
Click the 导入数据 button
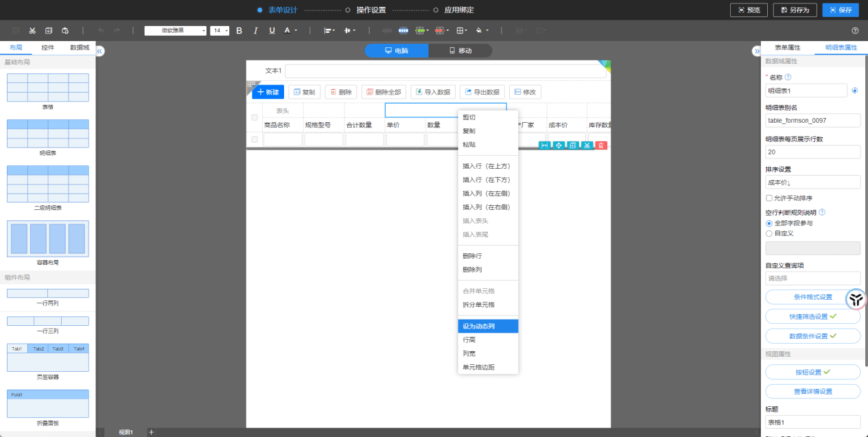click(433, 92)
